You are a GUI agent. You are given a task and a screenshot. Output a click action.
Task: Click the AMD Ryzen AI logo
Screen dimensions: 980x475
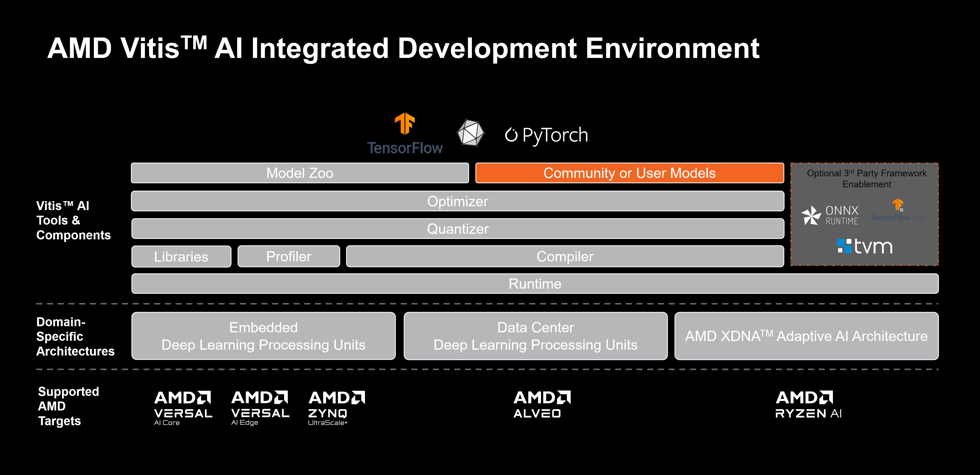808,405
